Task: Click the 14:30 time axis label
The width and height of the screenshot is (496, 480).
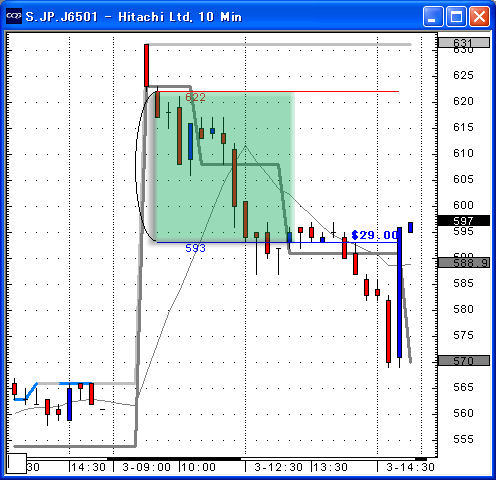Action: pyautogui.click(x=89, y=467)
